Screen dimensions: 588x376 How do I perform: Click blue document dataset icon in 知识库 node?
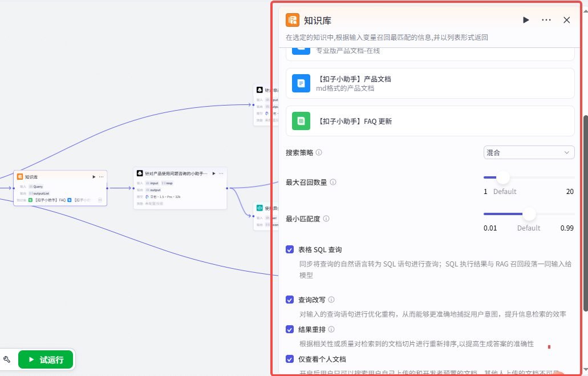(x=70, y=200)
